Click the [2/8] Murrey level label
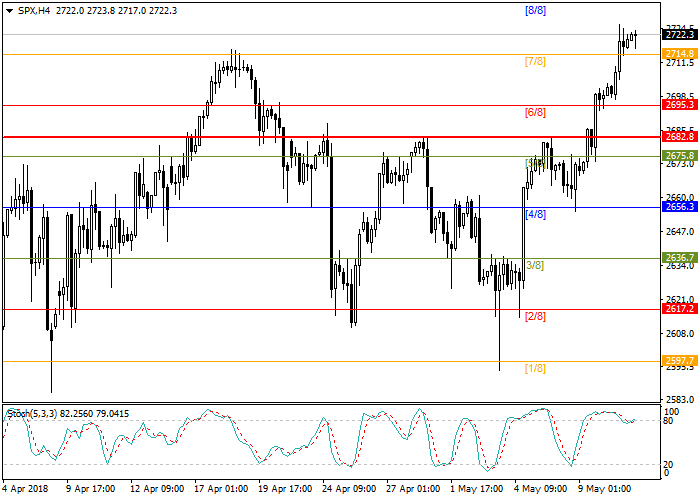This screenshot has height=500, width=700. click(536, 317)
